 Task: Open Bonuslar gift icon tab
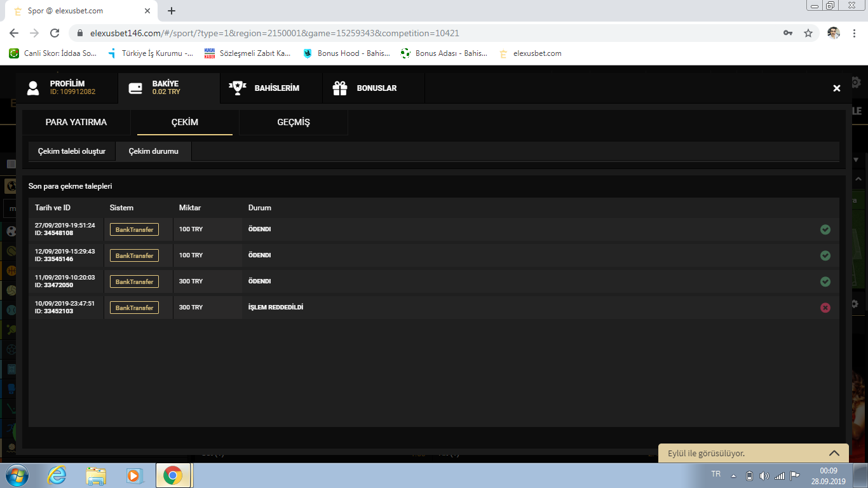[340, 88]
